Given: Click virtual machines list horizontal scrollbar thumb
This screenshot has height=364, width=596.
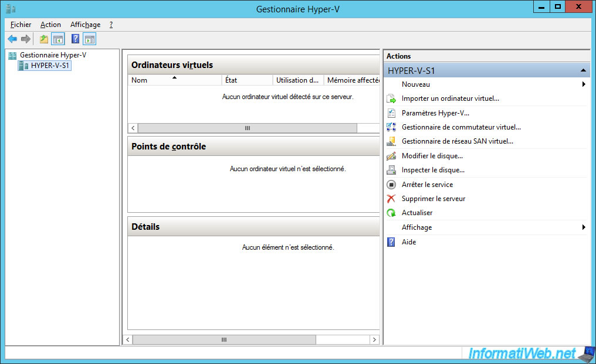Looking at the screenshot, I should [248, 128].
